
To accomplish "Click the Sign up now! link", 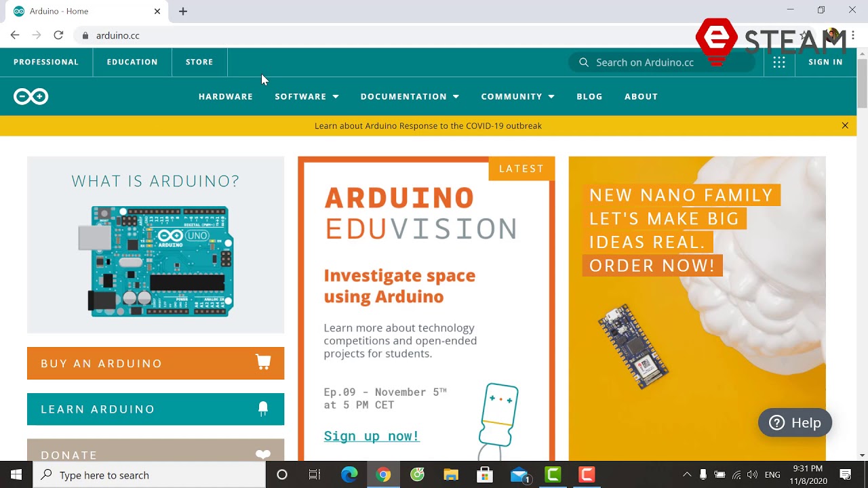I will 372,436.
